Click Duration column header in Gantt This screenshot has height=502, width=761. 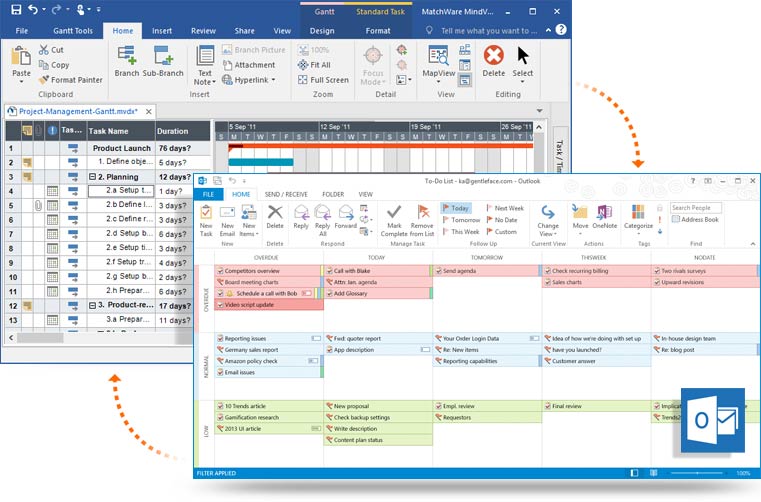click(182, 131)
